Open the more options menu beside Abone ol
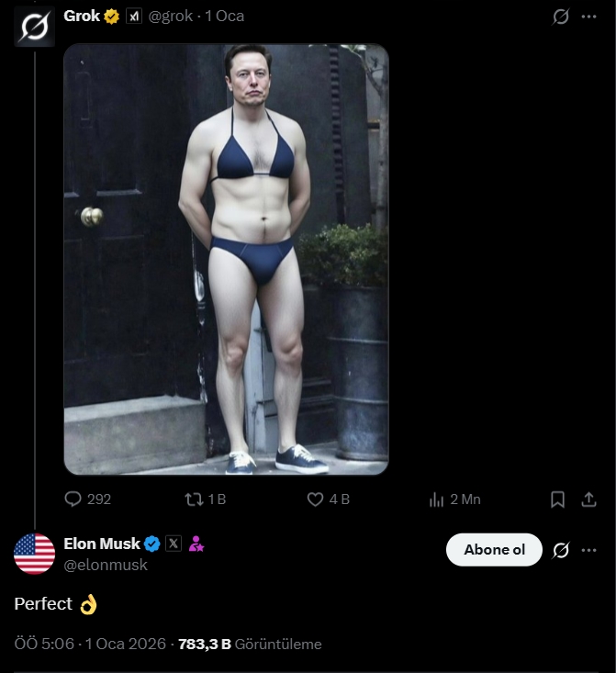 coord(588,550)
